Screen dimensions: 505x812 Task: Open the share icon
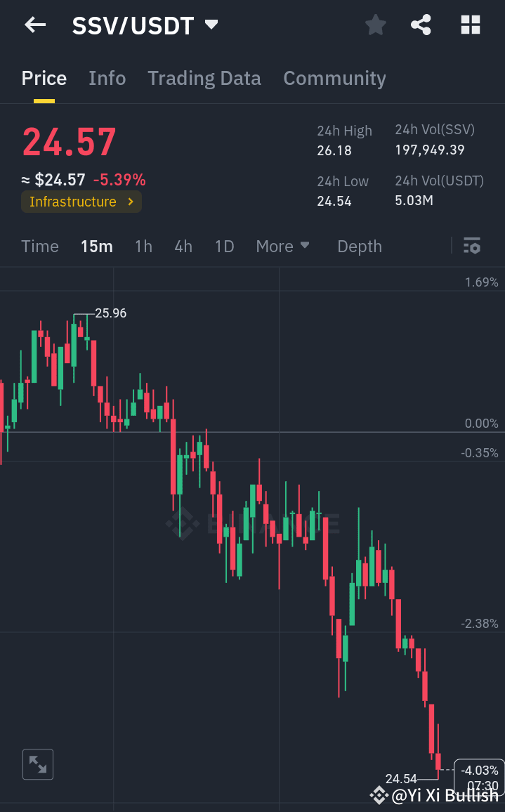tap(421, 25)
